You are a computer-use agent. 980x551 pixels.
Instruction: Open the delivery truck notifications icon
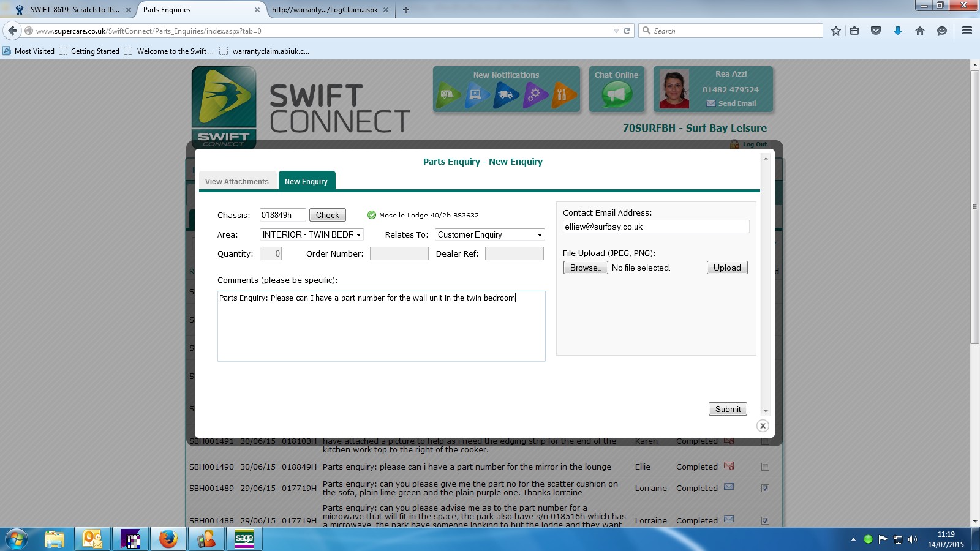coord(507,94)
